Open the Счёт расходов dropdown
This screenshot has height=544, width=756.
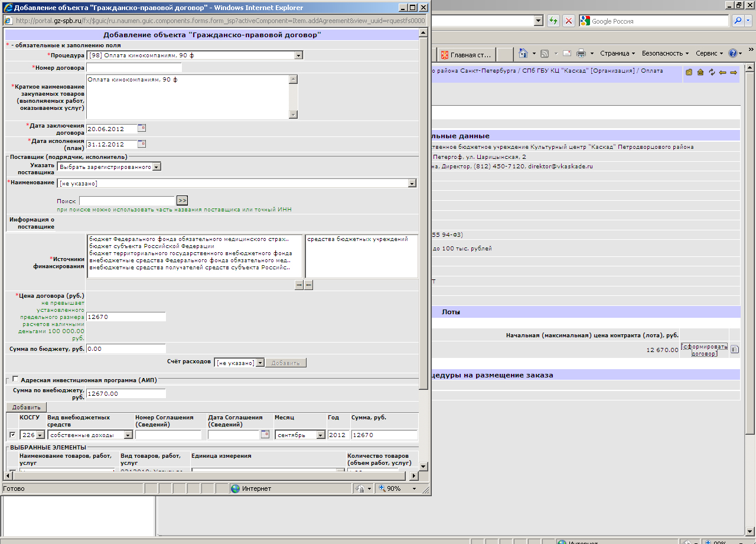[260, 363]
